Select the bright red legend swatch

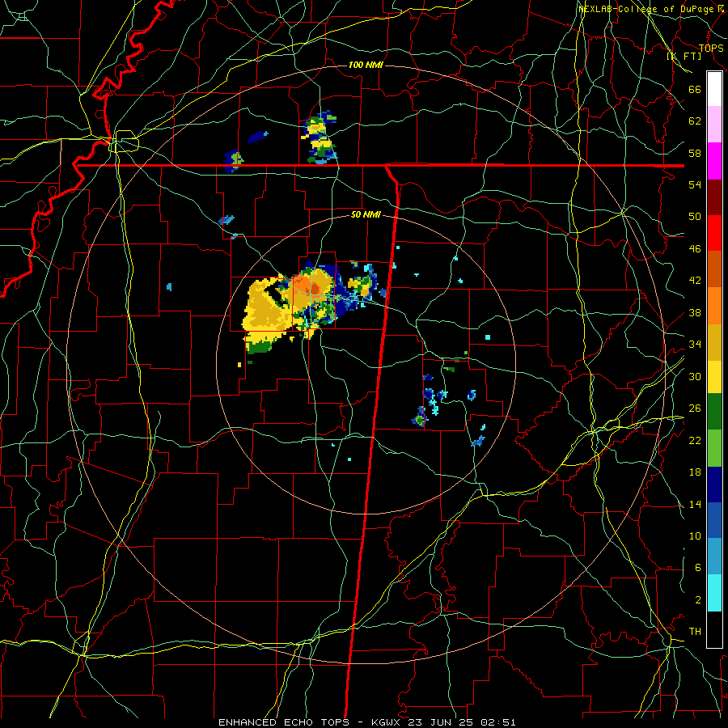point(714,233)
